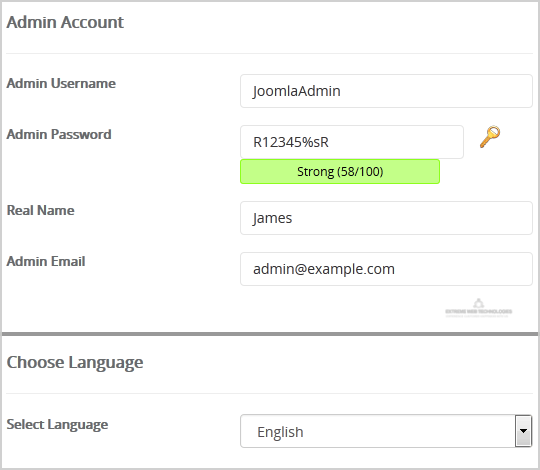Screen dimensions: 540x470
Task: Click the Admin Email input field
Action: click(386, 269)
